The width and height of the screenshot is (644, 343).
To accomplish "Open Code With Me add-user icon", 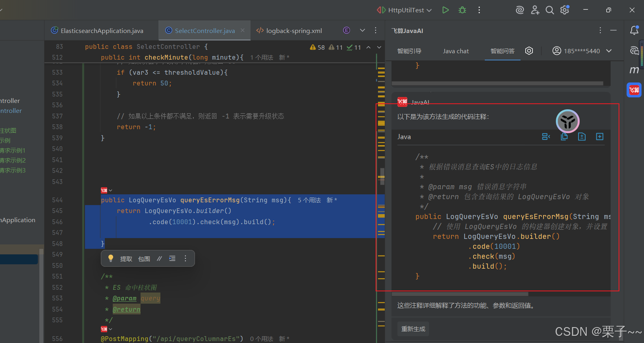I will 535,10.
